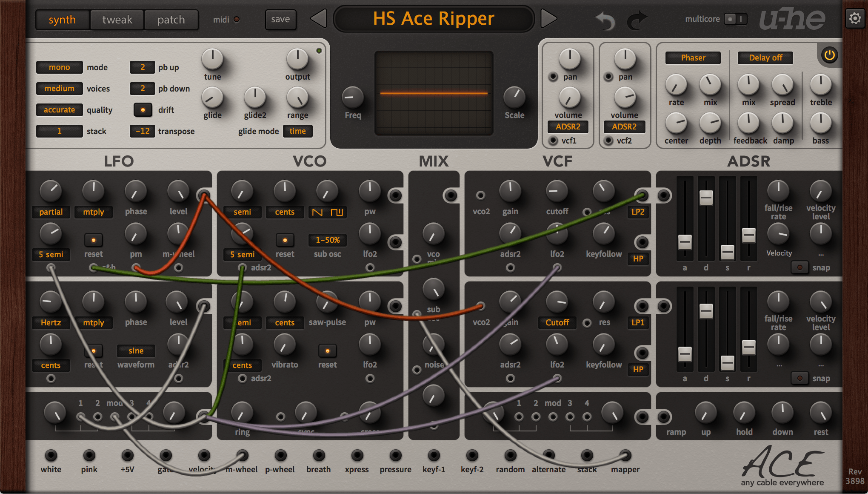Click the pink noise output jack
The height and width of the screenshot is (494, 868).
[x=89, y=455]
